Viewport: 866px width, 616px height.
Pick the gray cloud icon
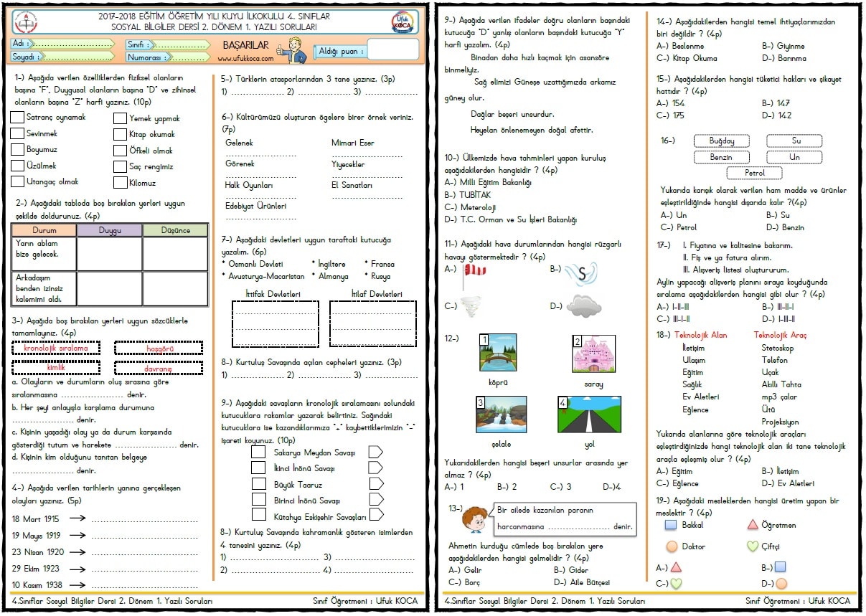583,306
